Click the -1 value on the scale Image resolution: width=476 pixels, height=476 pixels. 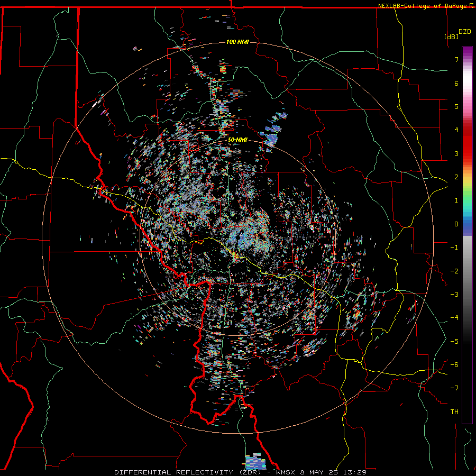(x=454, y=248)
